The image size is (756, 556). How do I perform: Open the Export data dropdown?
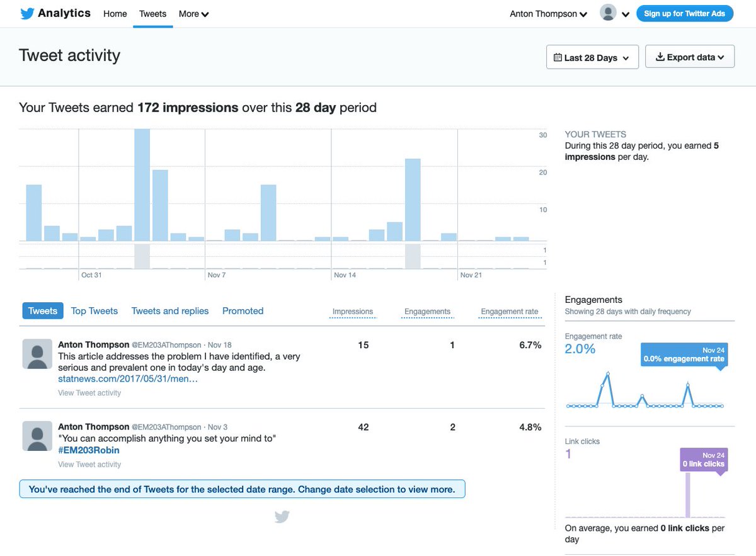690,57
